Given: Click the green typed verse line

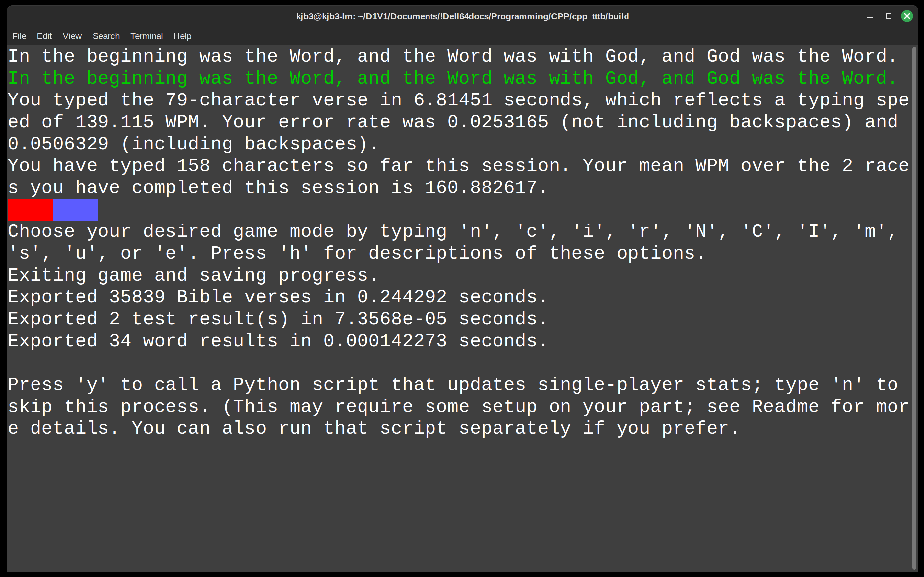Looking at the screenshot, I should [x=452, y=78].
